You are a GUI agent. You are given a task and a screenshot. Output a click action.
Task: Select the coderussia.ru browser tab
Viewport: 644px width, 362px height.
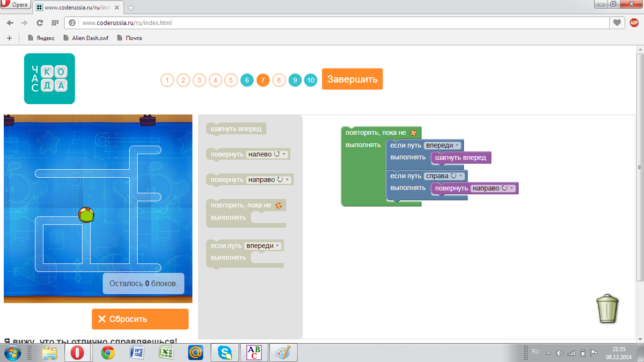pyautogui.click(x=77, y=8)
